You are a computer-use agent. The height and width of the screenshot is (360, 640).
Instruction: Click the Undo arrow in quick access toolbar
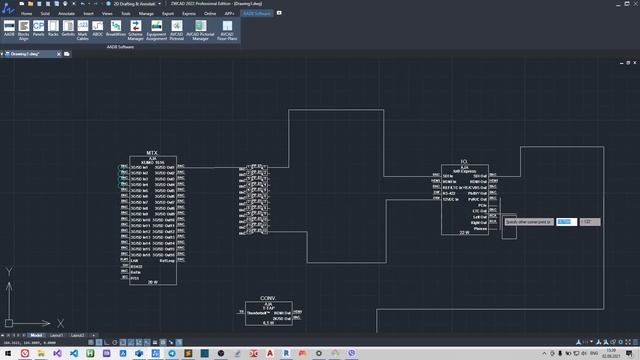click(82, 4)
